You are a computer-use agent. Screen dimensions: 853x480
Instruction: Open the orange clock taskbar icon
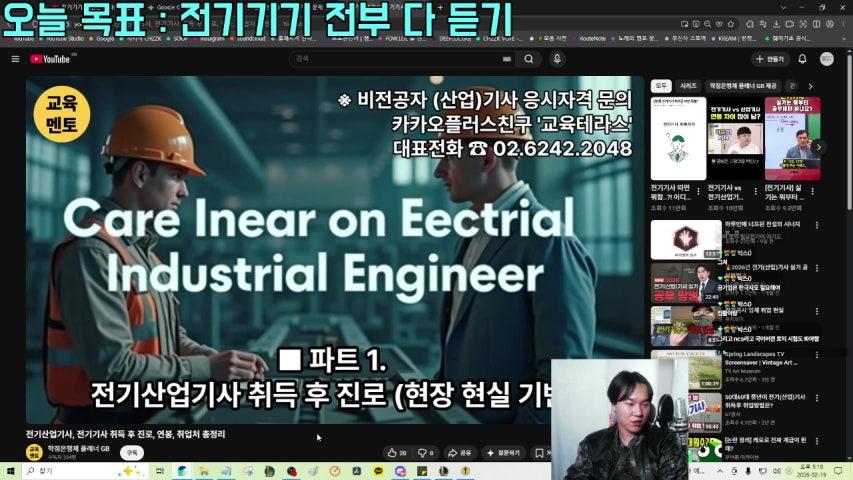coord(335,471)
